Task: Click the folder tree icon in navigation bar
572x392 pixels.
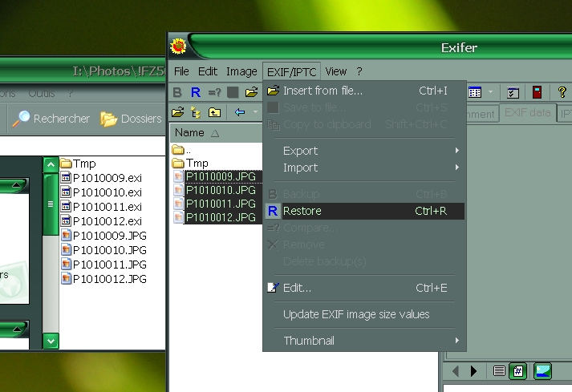Action: tap(196, 112)
